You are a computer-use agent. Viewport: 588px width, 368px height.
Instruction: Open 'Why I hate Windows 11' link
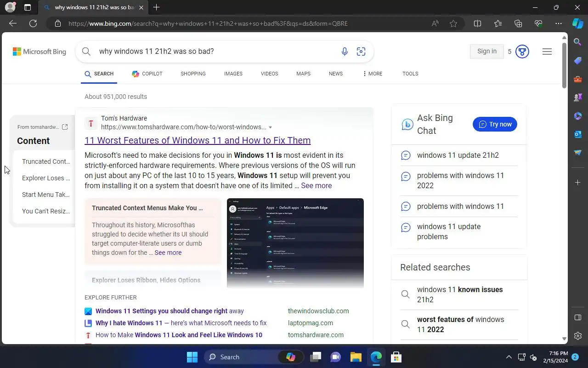point(181,323)
